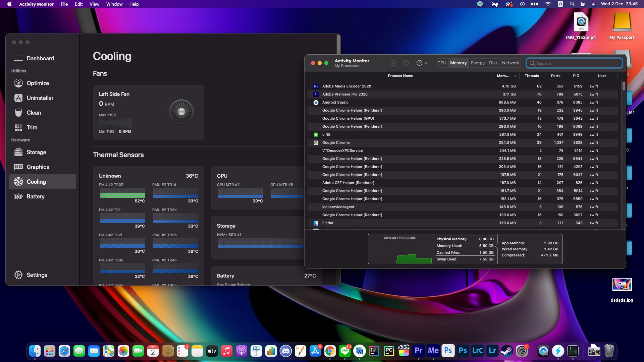The height and width of the screenshot is (362, 644).
Task: Sort by the User column
Action: 602,76
